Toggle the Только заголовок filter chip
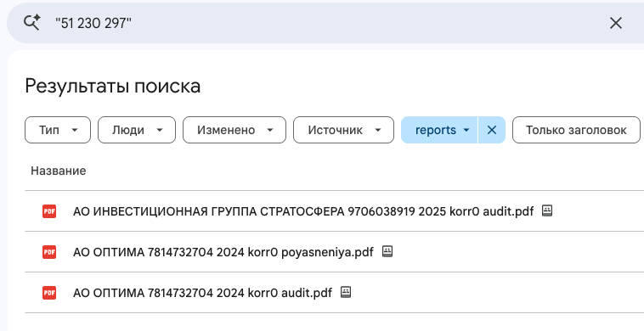This screenshot has height=331, width=644. pyautogui.click(x=576, y=130)
